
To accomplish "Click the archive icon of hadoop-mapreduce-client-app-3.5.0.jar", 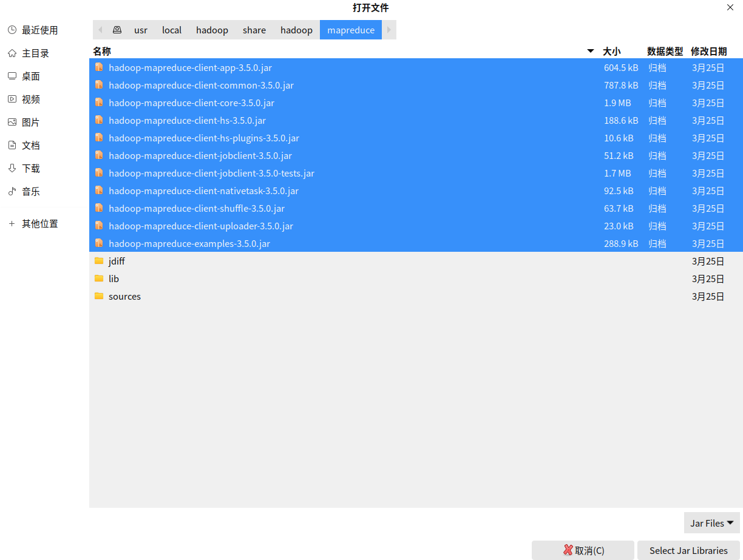I will tap(99, 67).
